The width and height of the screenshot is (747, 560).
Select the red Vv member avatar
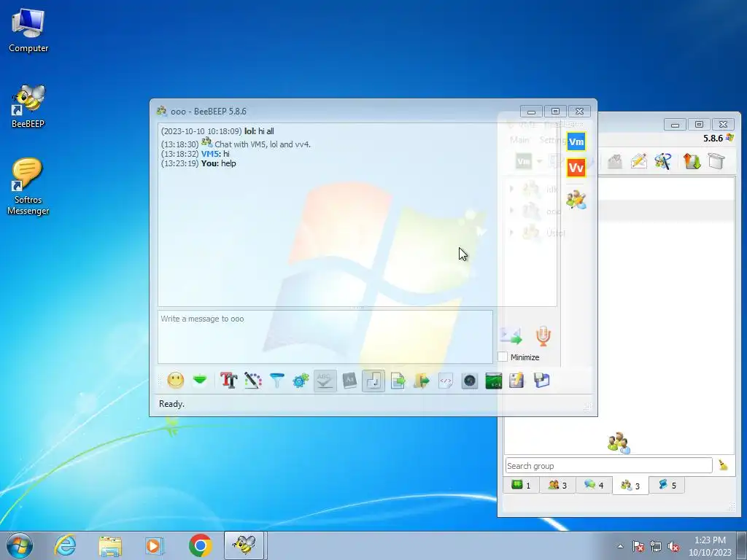coord(576,168)
